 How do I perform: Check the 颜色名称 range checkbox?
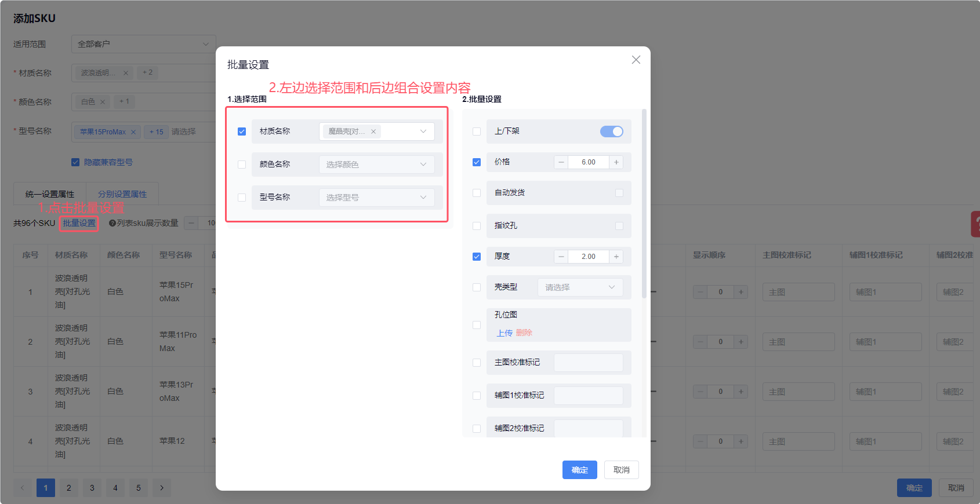click(242, 165)
